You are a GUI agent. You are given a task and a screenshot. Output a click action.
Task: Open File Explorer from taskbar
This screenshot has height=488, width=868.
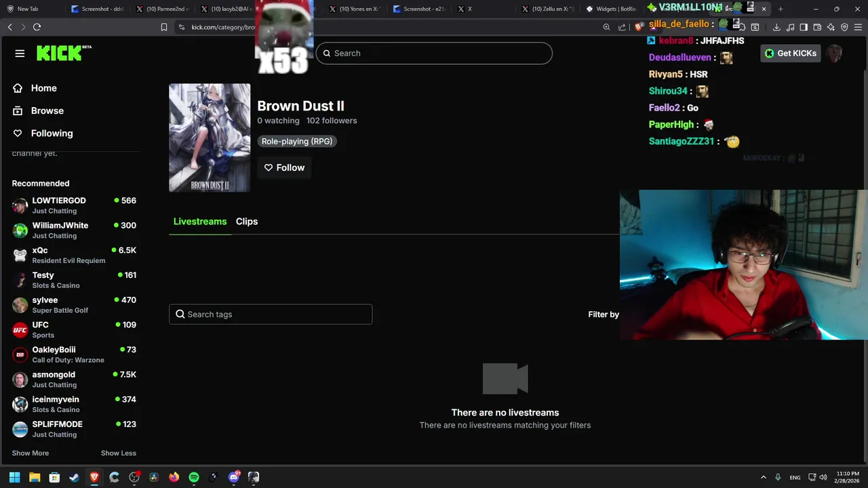click(x=35, y=477)
